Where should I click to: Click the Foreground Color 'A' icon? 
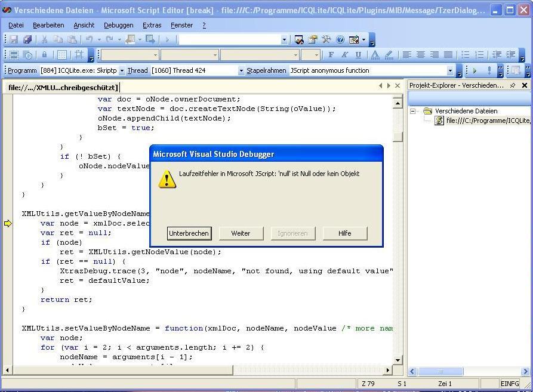[x=375, y=55]
